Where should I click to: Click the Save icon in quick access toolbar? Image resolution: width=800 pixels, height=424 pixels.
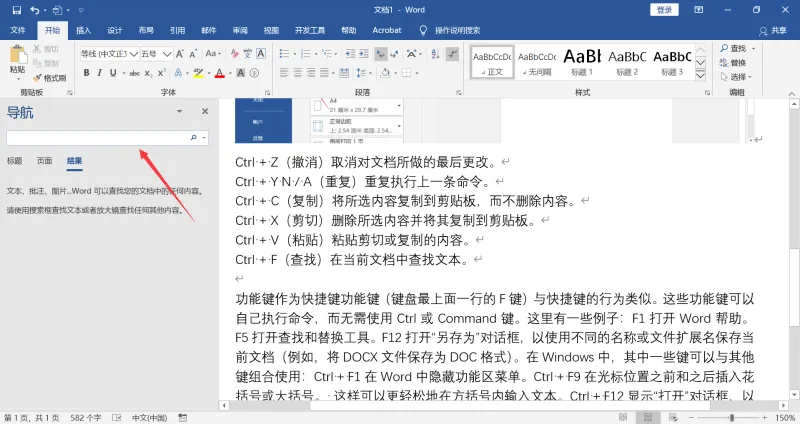[17, 10]
